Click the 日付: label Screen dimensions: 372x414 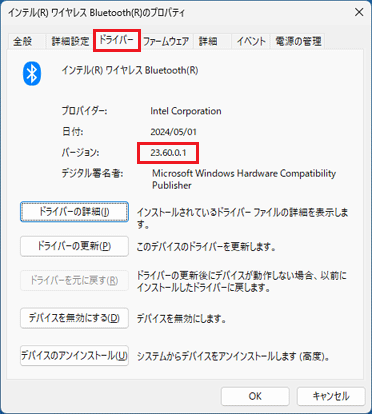pyautogui.click(x=72, y=132)
